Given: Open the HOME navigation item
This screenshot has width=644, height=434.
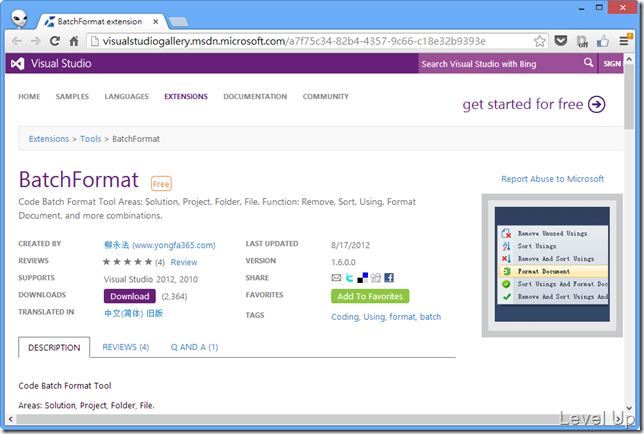Looking at the screenshot, I should [29, 96].
